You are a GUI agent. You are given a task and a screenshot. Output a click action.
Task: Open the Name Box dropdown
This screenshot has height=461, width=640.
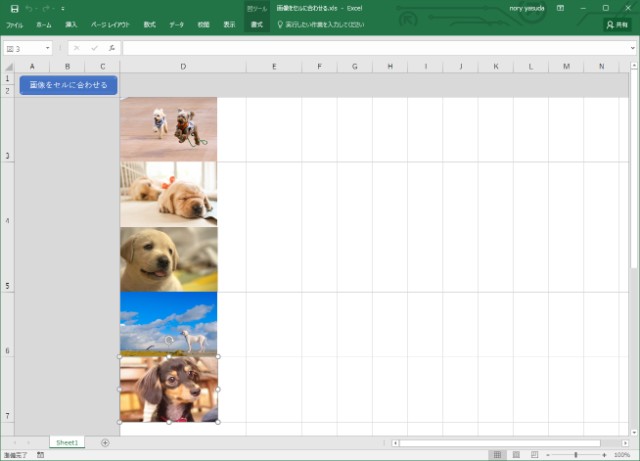click(x=47, y=48)
